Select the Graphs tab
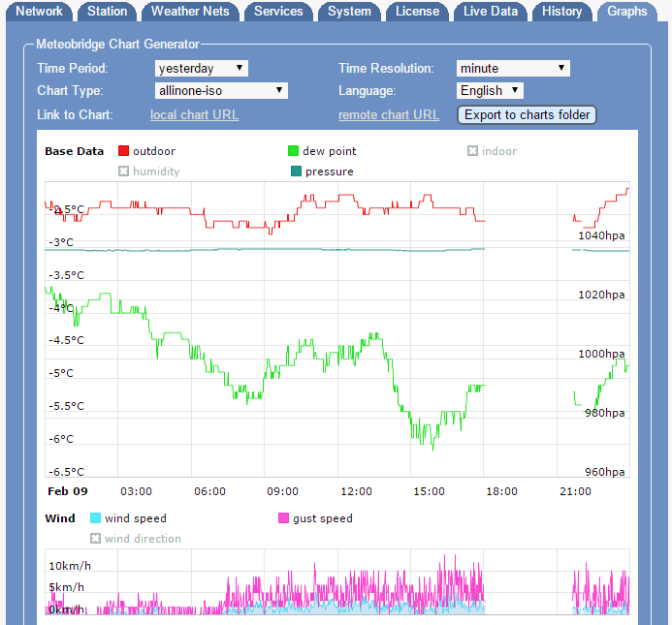This screenshot has height=625, width=672. [x=627, y=11]
